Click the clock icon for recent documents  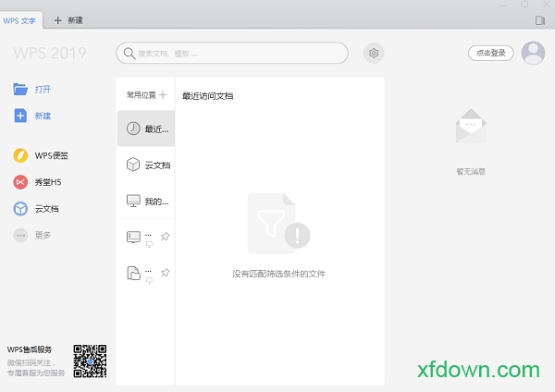[133, 129]
